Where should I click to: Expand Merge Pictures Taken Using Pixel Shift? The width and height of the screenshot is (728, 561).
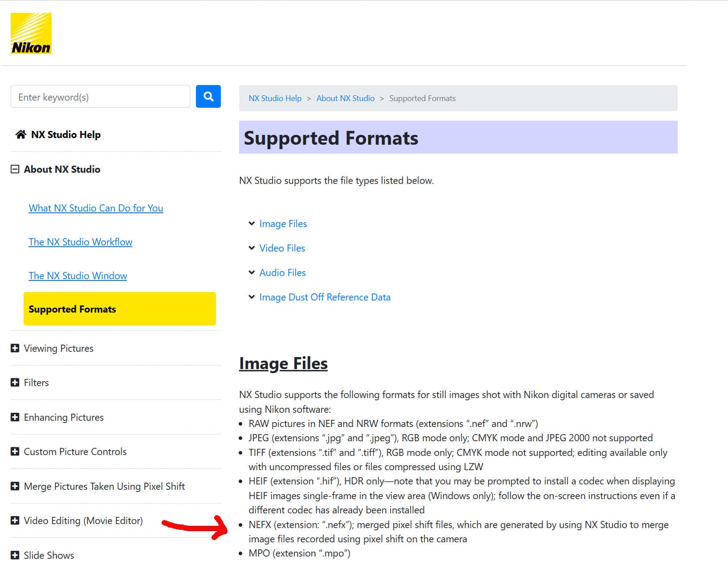15,486
